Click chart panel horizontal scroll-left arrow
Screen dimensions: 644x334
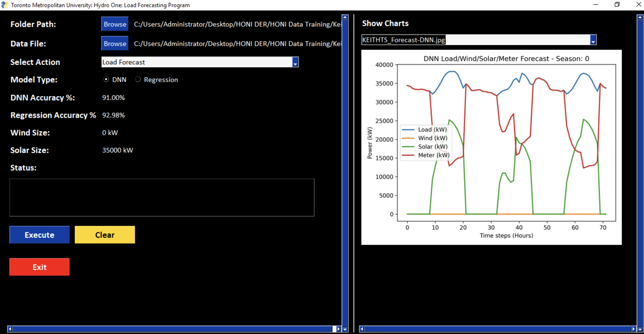[362, 329]
